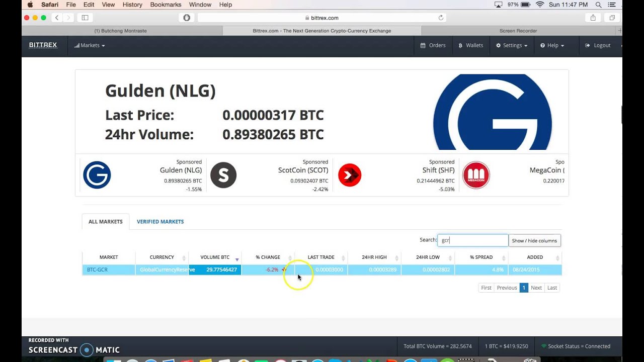This screenshot has width=644, height=362.
Task: Sort by the Volume BTC column
Action: coord(215,257)
